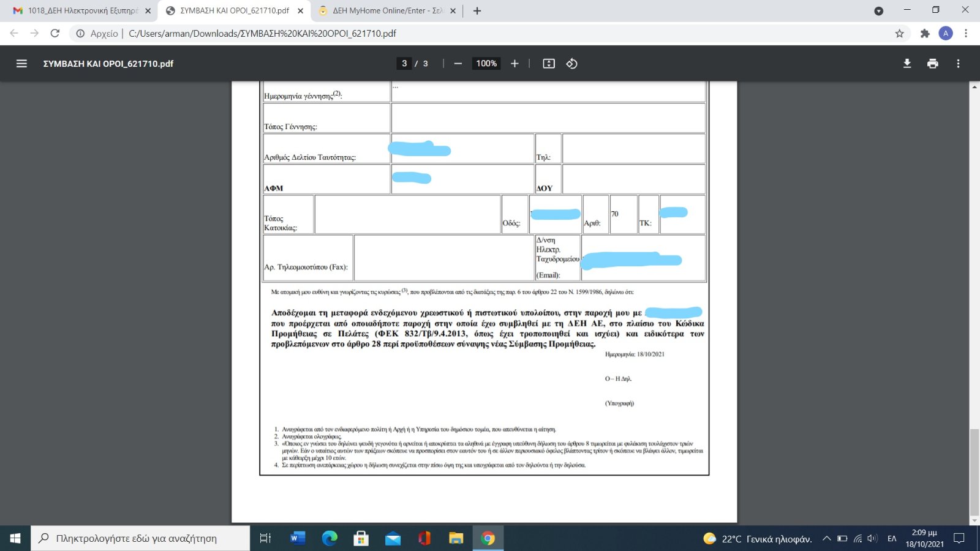980x551 pixels.
Task: Click the Αριθμός Δελτίου Ταυτότητας label
Action: click(x=310, y=157)
